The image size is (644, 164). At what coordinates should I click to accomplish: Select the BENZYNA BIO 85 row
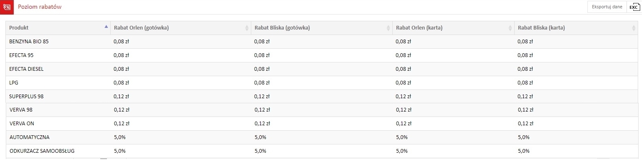(322, 42)
